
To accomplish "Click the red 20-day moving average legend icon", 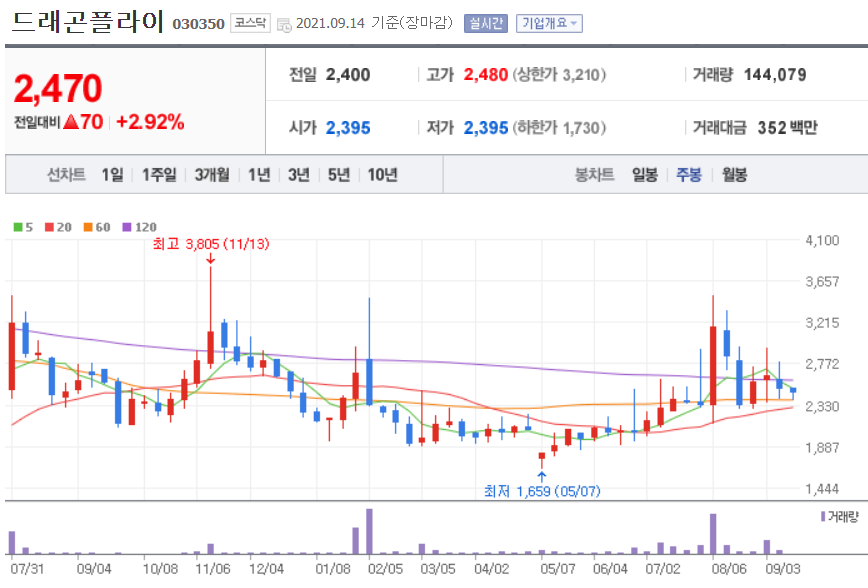I will pyautogui.click(x=48, y=227).
